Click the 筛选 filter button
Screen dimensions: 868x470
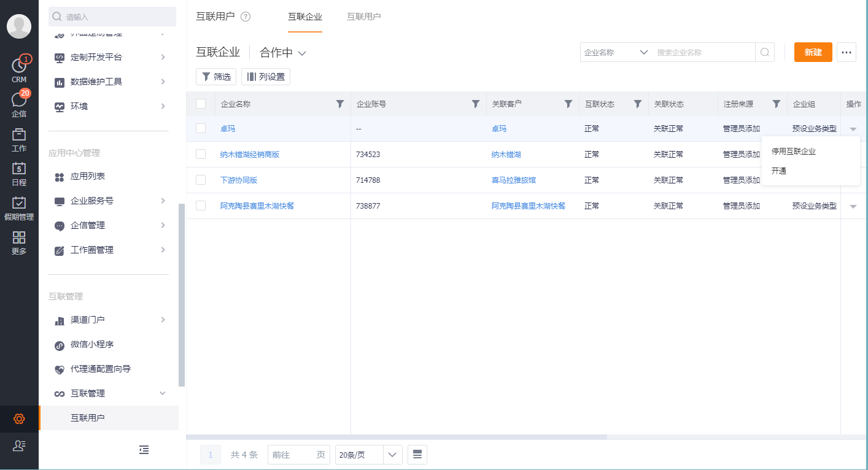216,77
